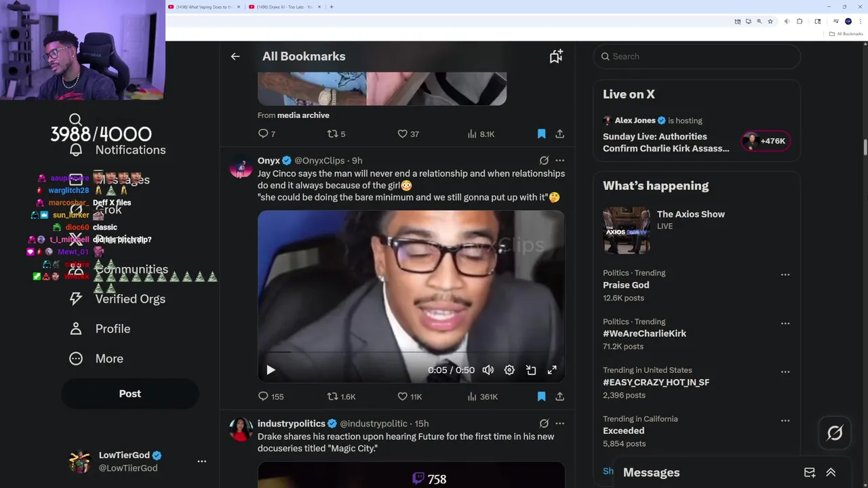Open industrypolitics profile avatar
The width and height of the screenshot is (868, 488).
tap(241, 429)
